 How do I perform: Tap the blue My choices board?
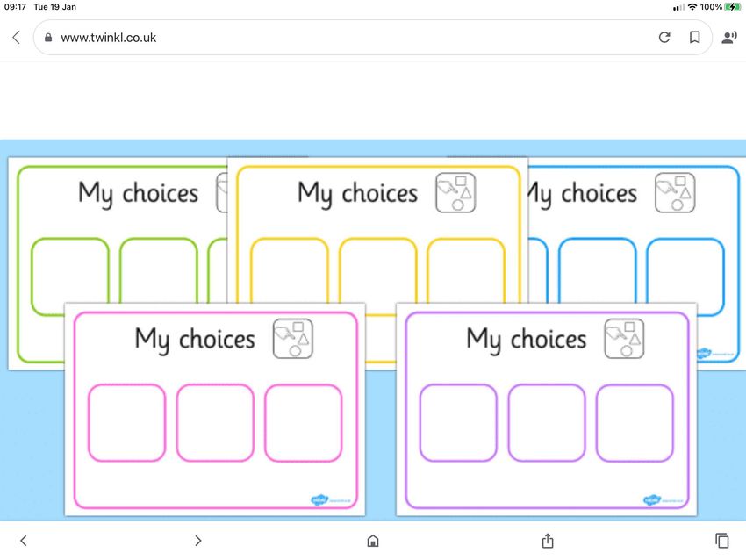[x=636, y=230]
